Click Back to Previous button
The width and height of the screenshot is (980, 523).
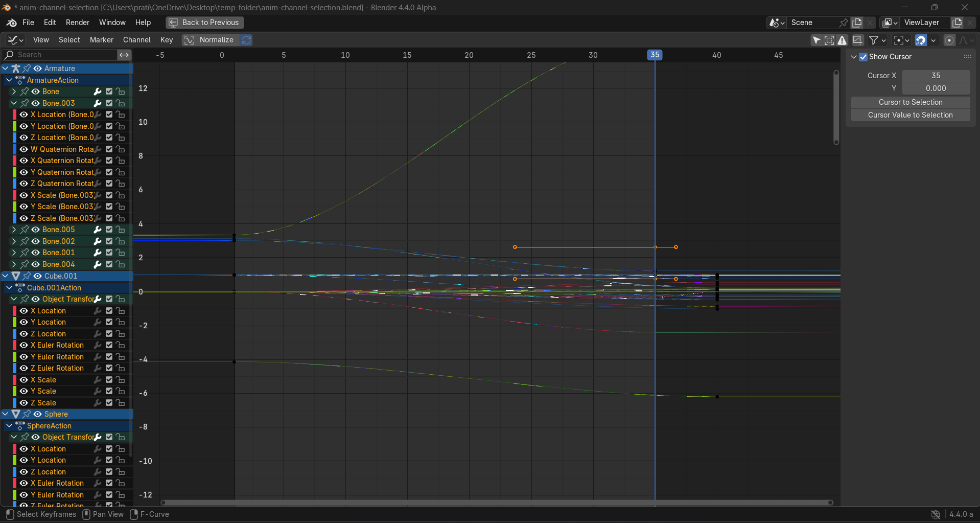tap(204, 22)
